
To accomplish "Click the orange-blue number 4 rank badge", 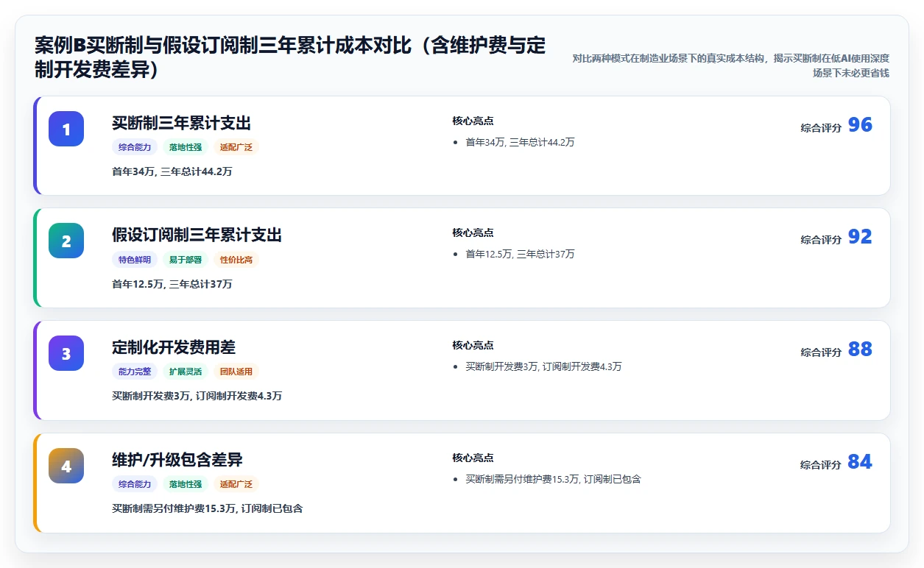I will pyautogui.click(x=66, y=466).
